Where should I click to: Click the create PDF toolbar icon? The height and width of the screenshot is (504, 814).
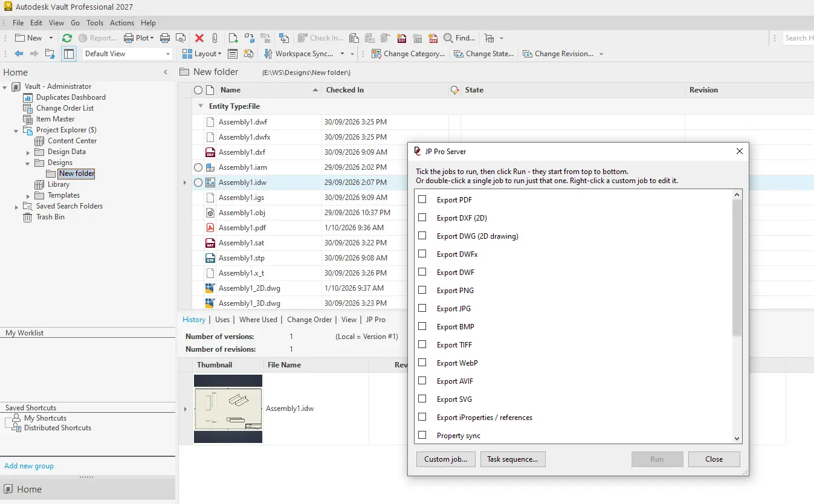click(x=432, y=38)
